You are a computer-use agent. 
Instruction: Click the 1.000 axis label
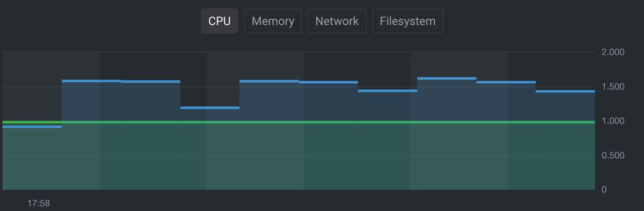coord(613,121)
